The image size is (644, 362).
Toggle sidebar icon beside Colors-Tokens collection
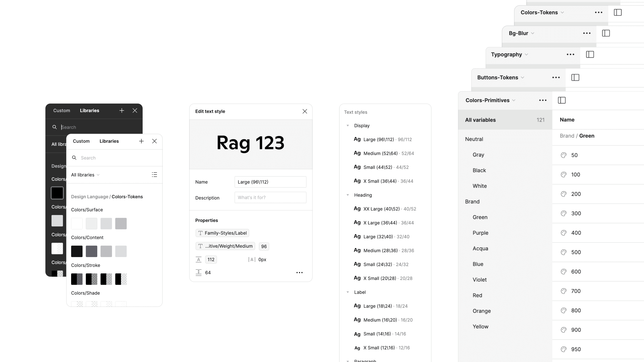click(618, 13)
